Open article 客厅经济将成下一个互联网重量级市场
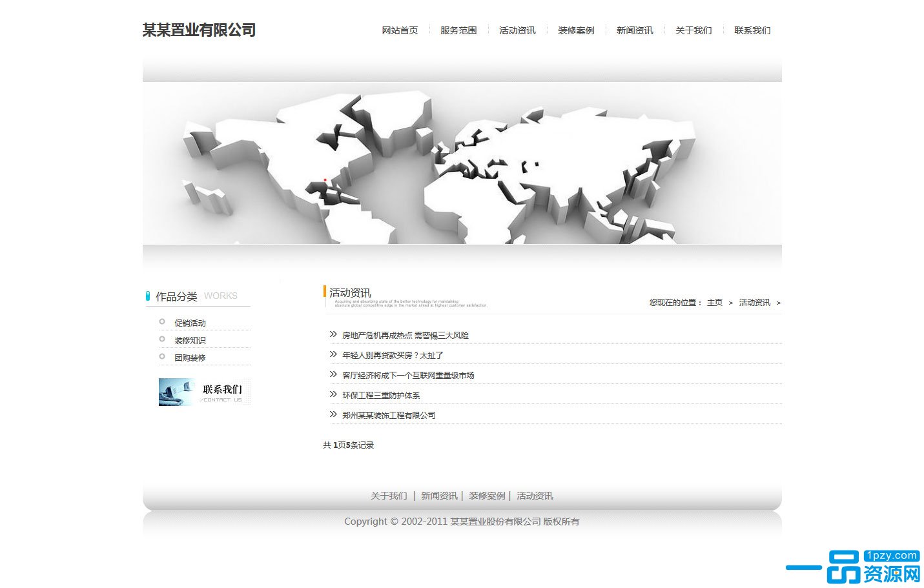 click(408, 375)
